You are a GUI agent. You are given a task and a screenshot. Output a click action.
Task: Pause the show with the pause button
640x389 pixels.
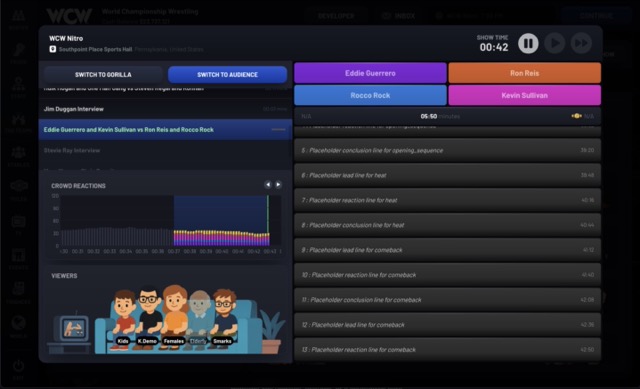coord(528,43)
